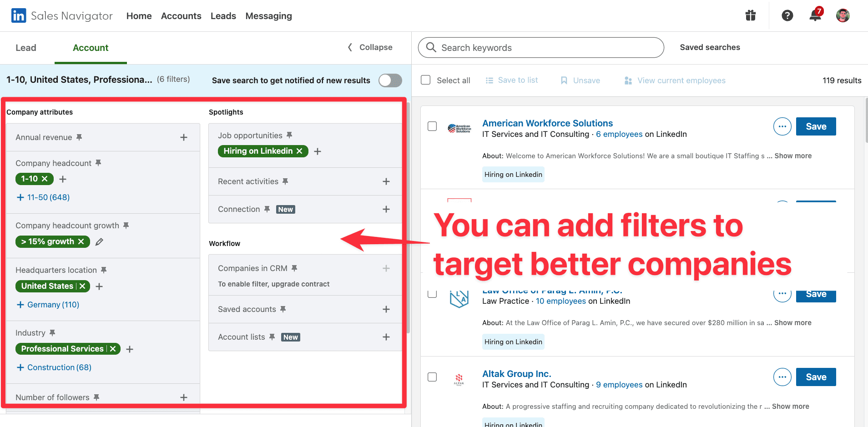Add another industry with plus icon

pyautogui.click(x=130, y=349)
